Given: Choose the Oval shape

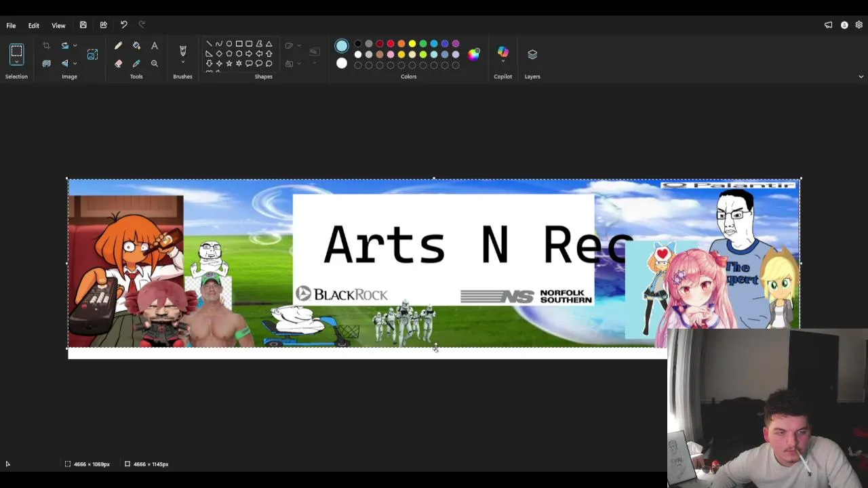Looking at the screenshot, I should click(x=229, y=43).
